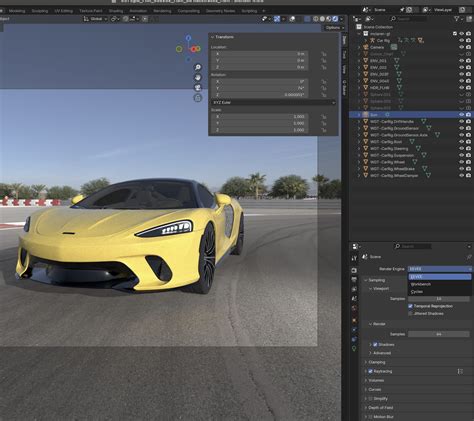Image resolution: width=474 pixels, height=421 pixels.
Task: Adjust the Viewport Samples slider
Action: point(439,299)
